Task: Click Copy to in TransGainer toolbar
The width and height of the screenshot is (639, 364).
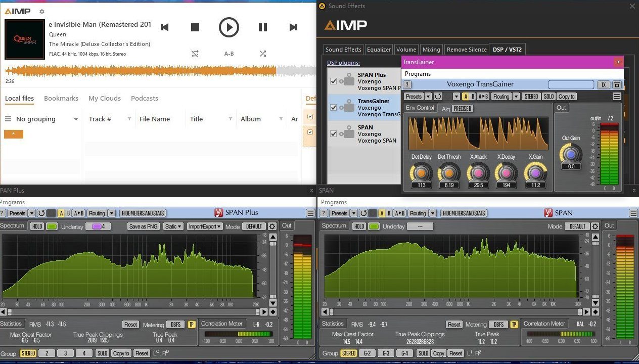Action: pos(566,97)
